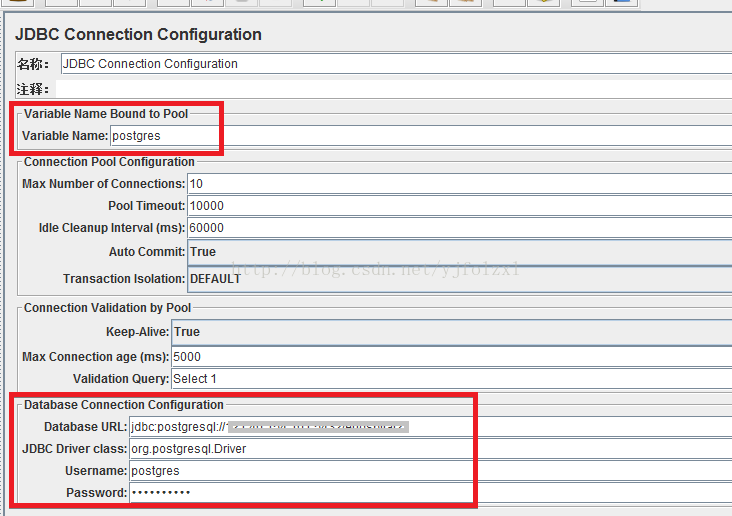This screenshot has width=732, height=516.
Task: Click the 名称 name input field
Action: (x=396, y=64)
